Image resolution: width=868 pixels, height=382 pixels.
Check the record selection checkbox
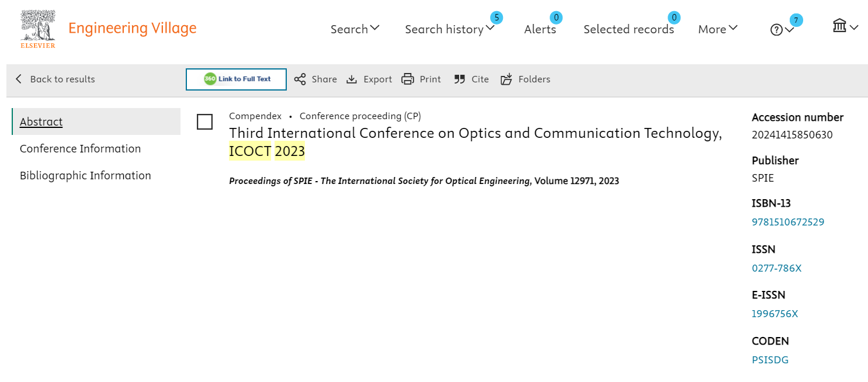(204, 121)
